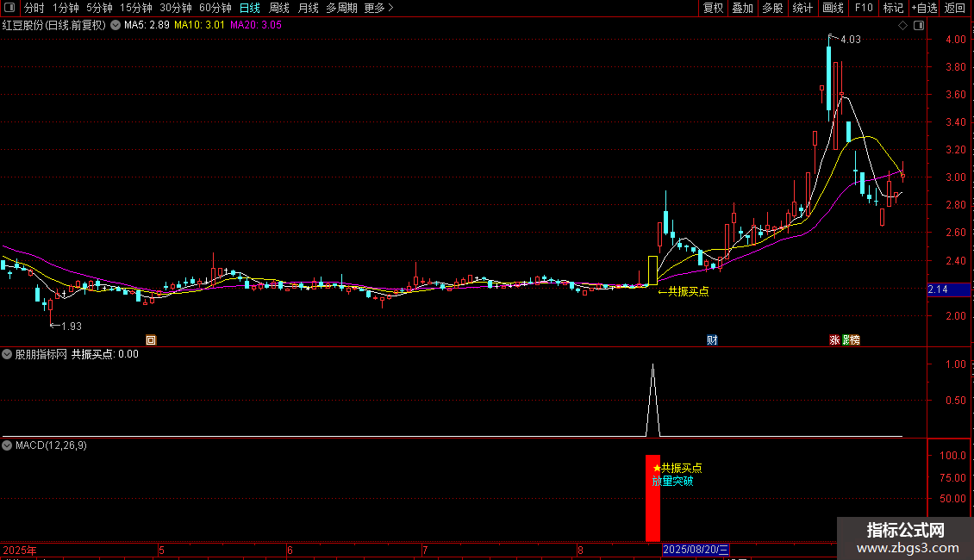Expand the 股朋指标网 indicator dropdown
This screenshot has height=560, width=974.
coord(7,354)
